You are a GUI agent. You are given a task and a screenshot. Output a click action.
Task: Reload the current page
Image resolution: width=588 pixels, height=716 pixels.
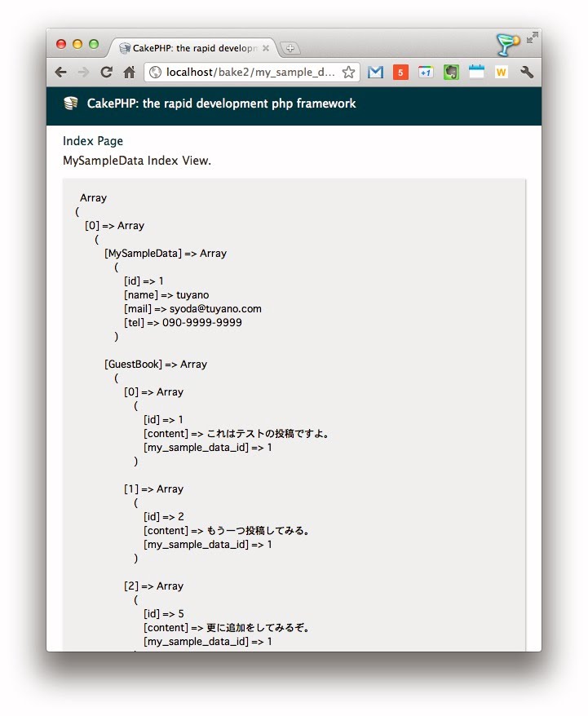[x=106, y=73]
